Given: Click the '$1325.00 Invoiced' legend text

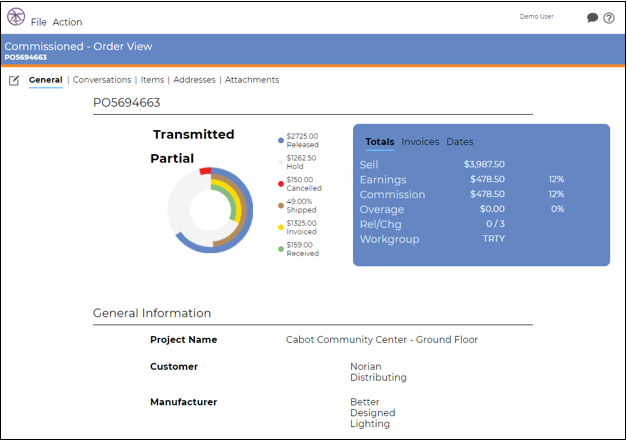Looking at the screenshot, I should pos(302,227).
